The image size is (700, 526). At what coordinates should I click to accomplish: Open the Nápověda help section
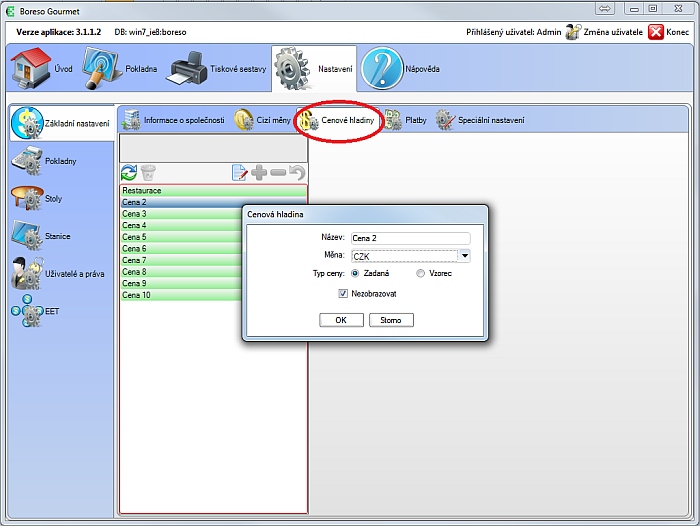click(x=401, y=69)
